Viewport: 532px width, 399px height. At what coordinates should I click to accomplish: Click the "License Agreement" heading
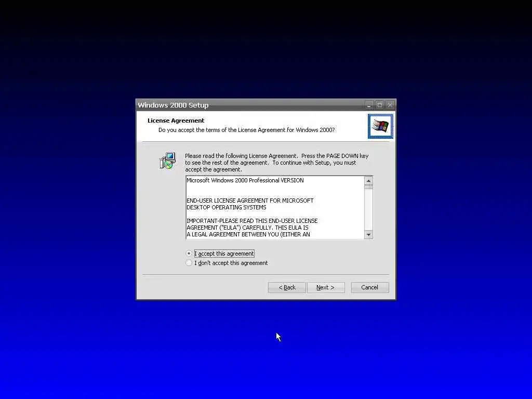pos(176,121)
